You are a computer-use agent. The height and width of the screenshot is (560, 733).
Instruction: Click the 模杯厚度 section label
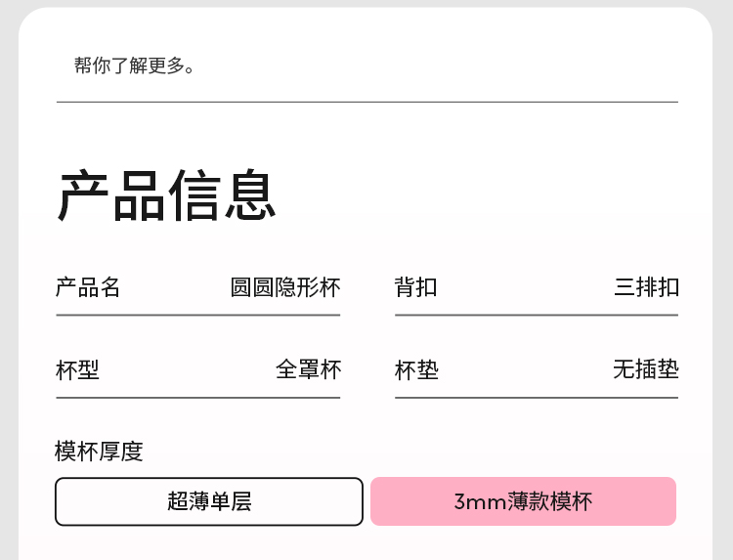point(99,452)
